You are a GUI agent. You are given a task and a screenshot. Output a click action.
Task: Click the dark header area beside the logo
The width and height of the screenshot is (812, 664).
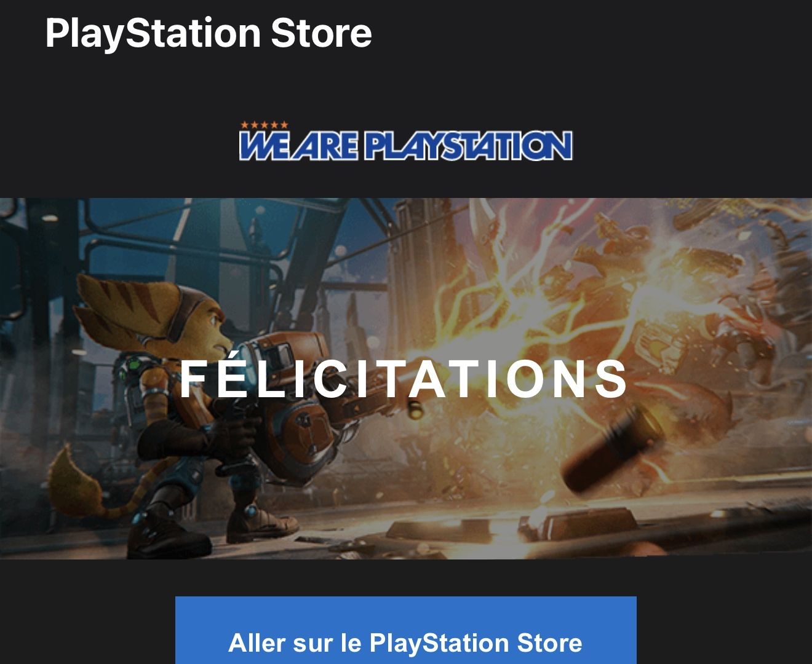689,141
